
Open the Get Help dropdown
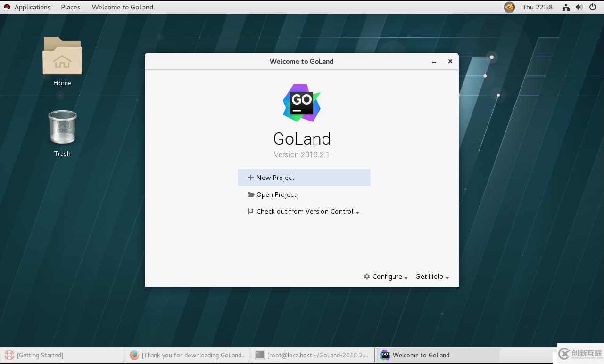coord(432,276)
